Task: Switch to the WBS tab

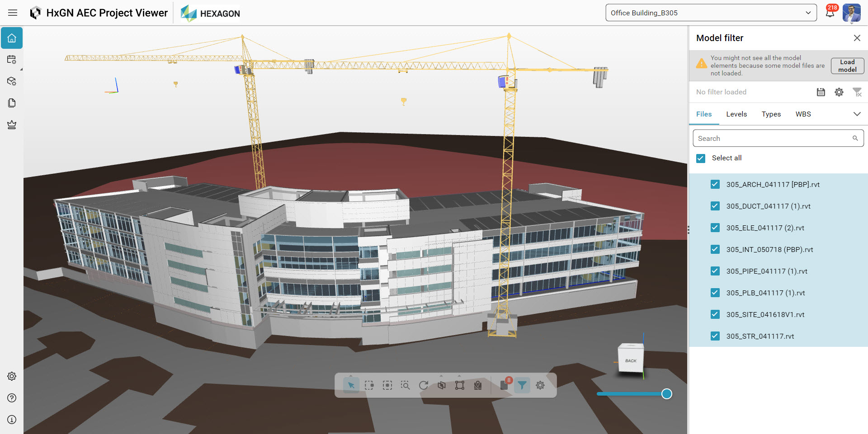Action: [x=803, y=114]
